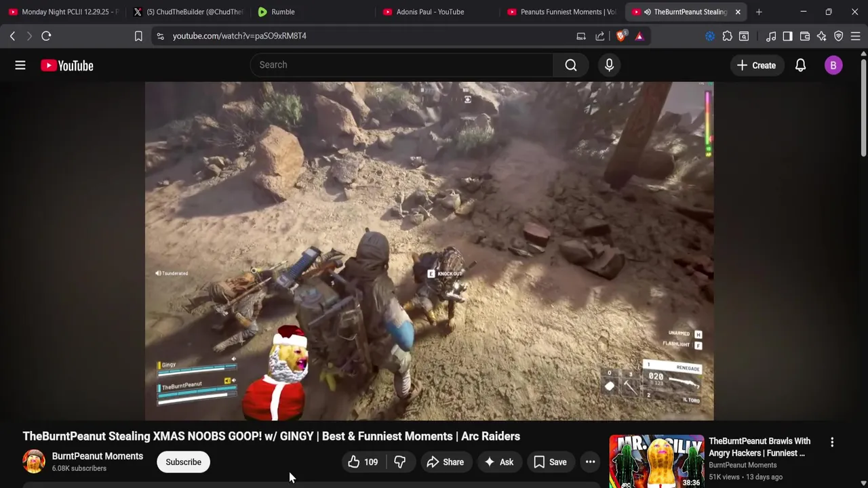The width and height of the screenshot is (868, 488).
Task: Open options menu for recommended video
Action: tap(832, 442)
